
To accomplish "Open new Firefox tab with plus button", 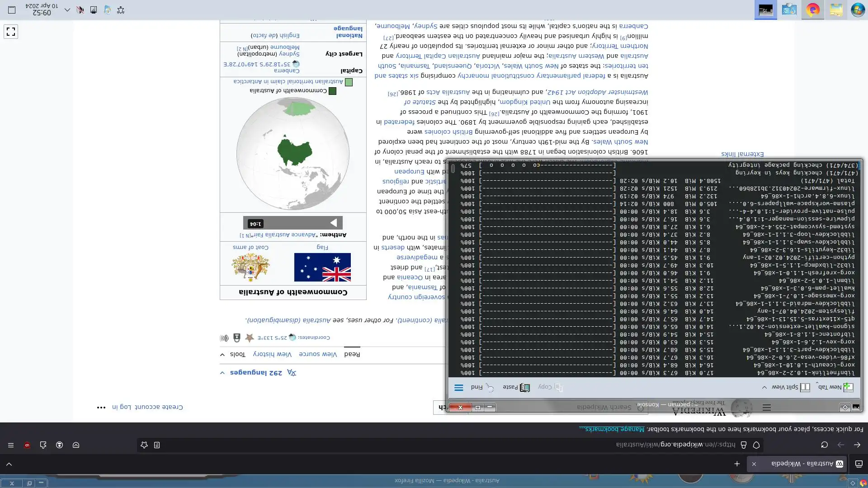I will tap(737, 464).
